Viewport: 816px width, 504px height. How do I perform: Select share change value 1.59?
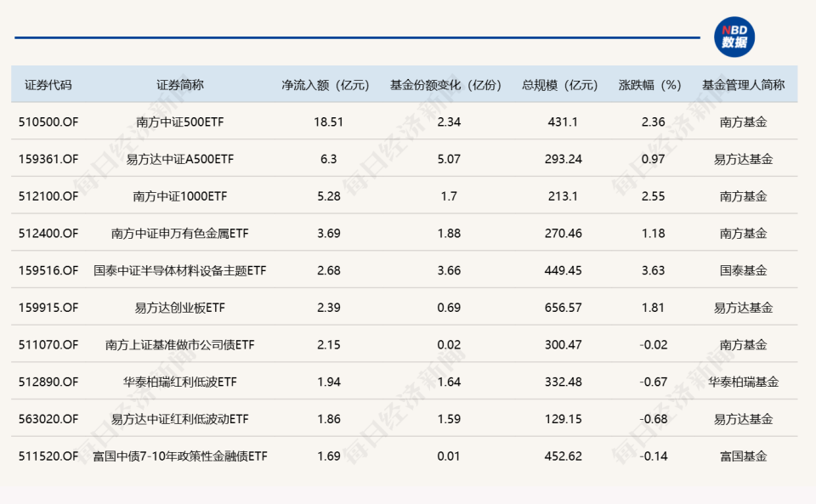(x=449, y=419)
